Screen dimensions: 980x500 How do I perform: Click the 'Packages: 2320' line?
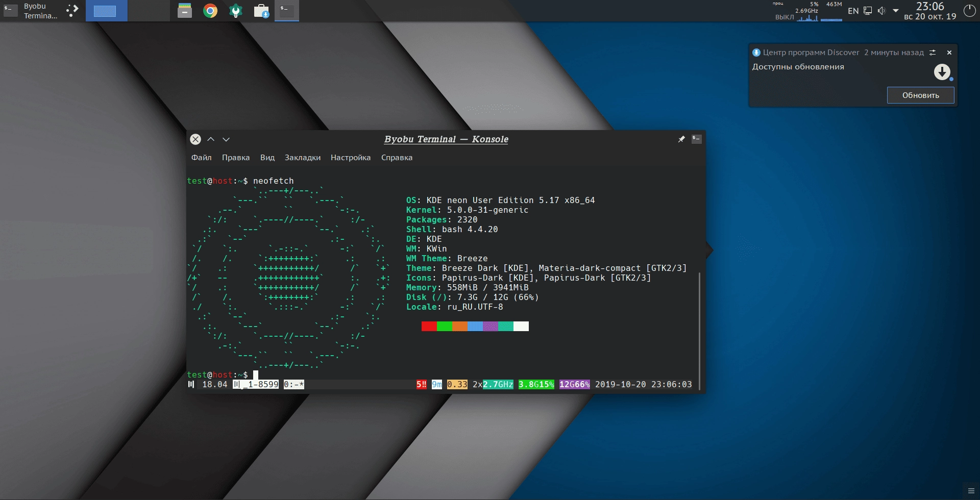442,220
